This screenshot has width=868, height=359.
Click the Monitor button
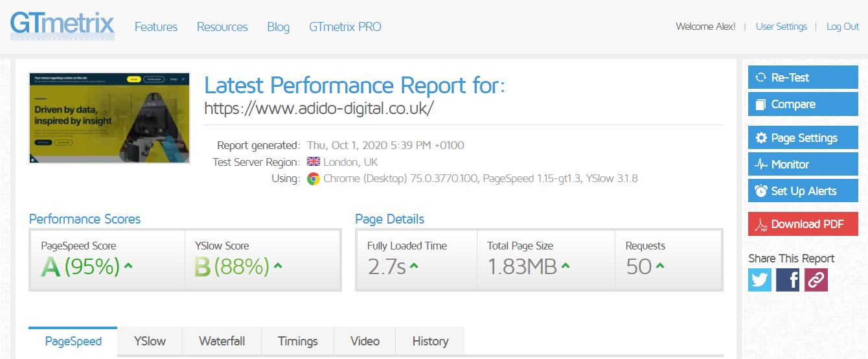(803, 165)
